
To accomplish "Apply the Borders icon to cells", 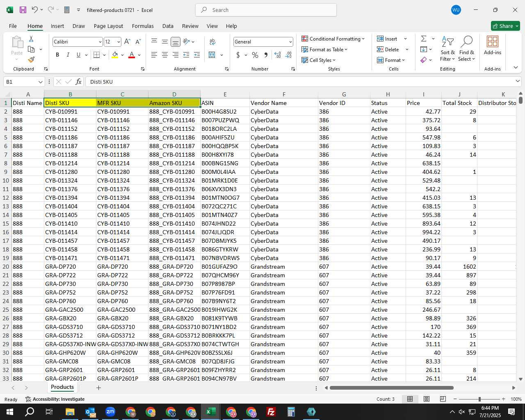I will point(96,55).
